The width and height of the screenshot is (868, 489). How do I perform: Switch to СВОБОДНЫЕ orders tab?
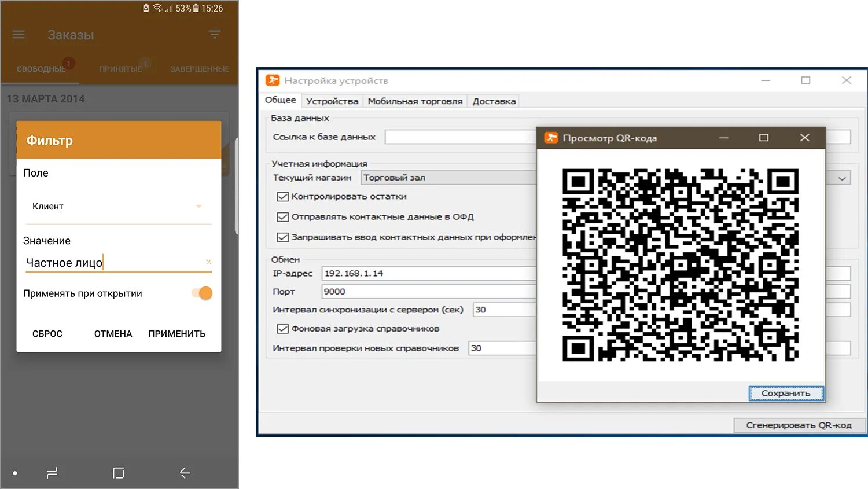(41, 69)
